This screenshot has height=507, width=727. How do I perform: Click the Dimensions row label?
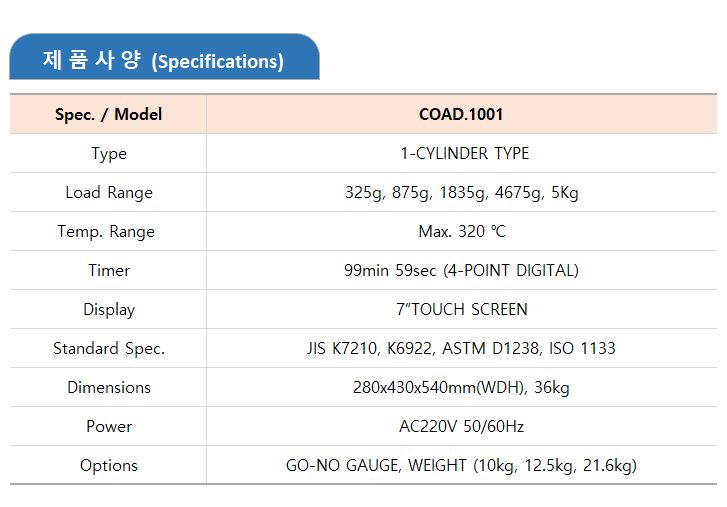pos(108,387)
